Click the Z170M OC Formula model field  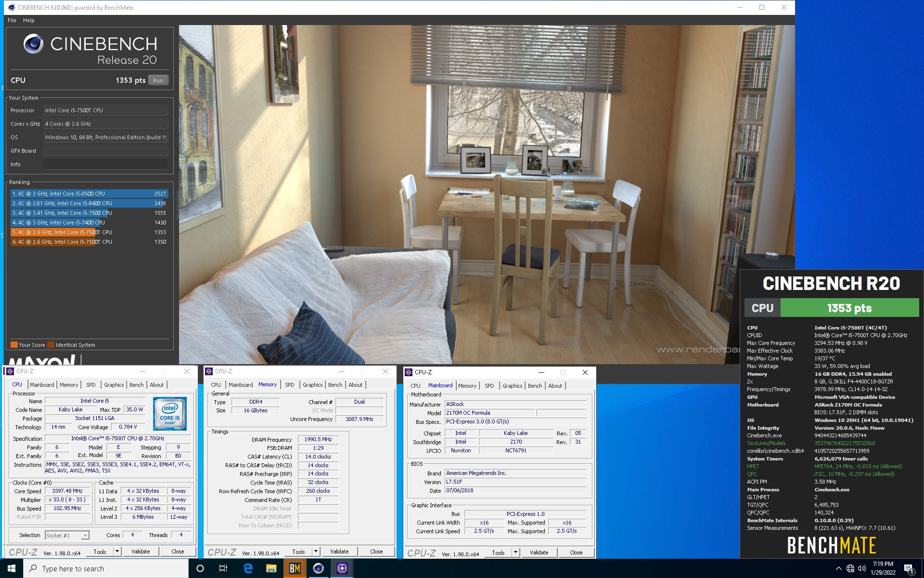(x=490, y=413)
